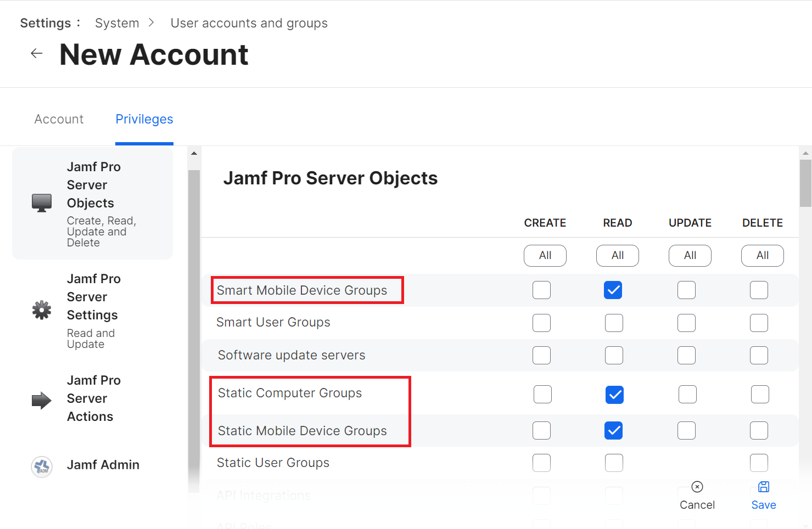Click the sidebar scroll up arrow
Image resolution: width=812 pixels, height=529 pixels.
[x=194, y=153]
